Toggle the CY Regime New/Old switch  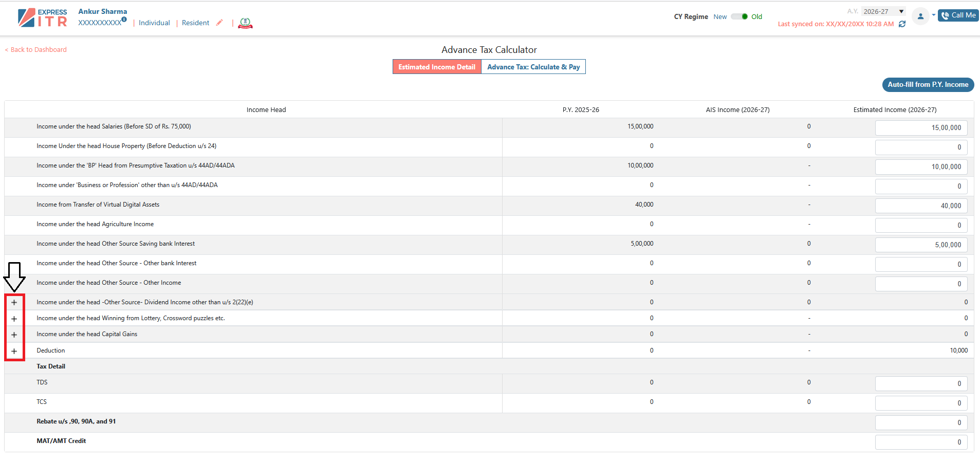pos(739,16)
